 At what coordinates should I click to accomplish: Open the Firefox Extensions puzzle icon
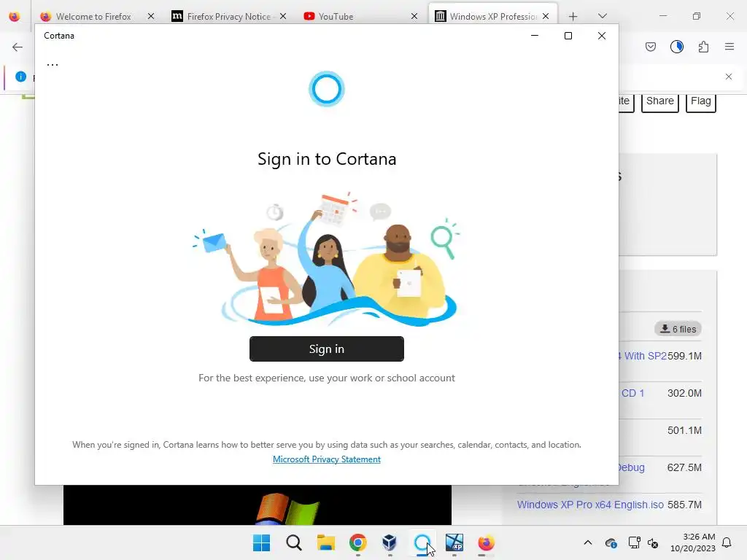coord(704,47)
